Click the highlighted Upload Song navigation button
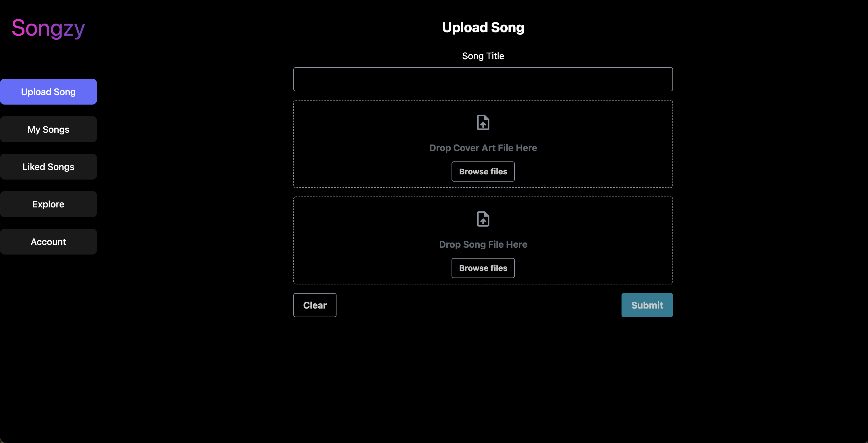Viewport: 868px width, 443px height. [x=49, y=91]
